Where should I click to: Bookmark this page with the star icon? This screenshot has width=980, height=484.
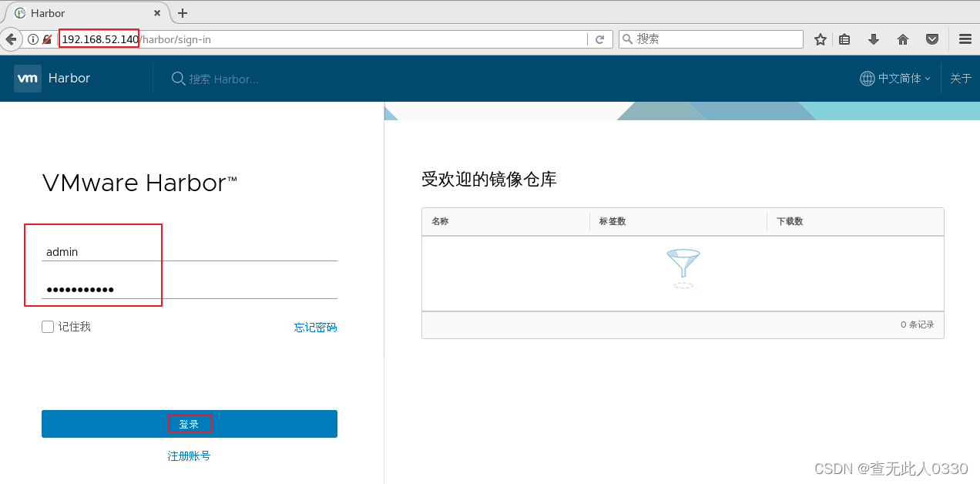point(821,39)
